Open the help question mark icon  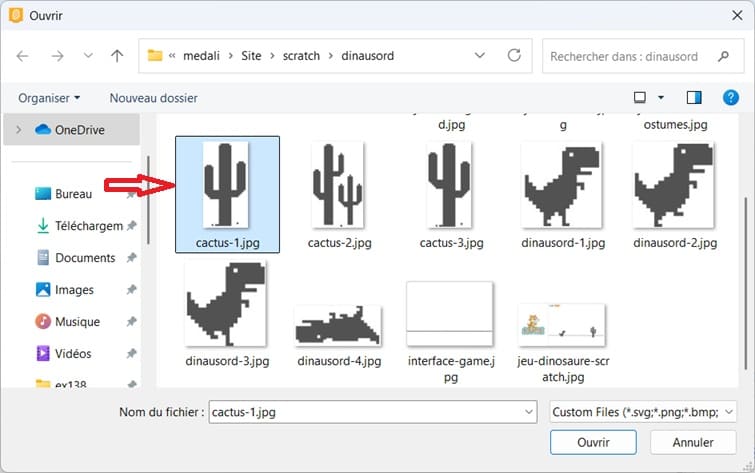(x=730, y=98)
